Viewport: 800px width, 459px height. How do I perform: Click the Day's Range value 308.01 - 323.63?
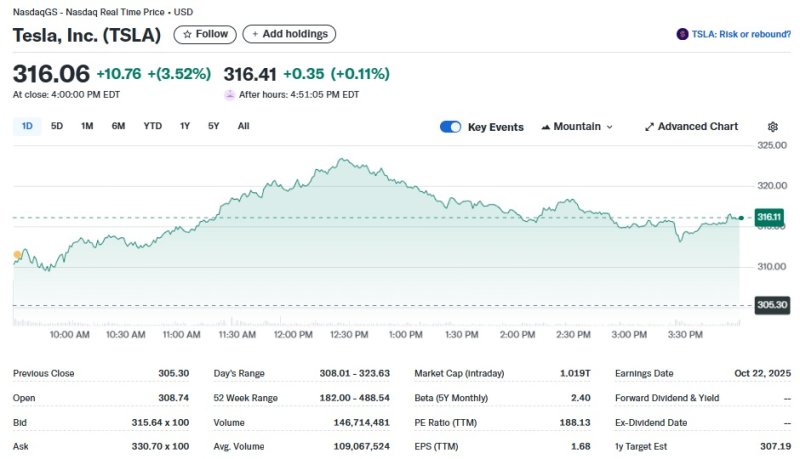click(x=355, y=373)
